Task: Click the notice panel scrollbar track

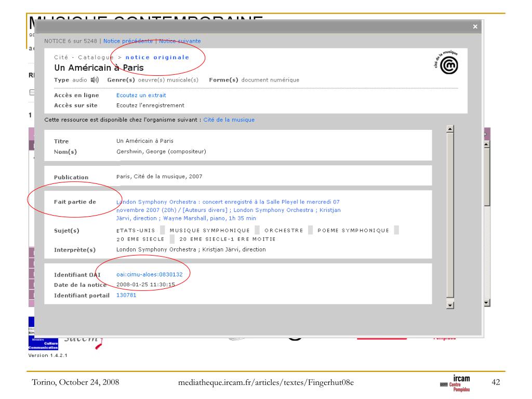Action: [450, 217]
